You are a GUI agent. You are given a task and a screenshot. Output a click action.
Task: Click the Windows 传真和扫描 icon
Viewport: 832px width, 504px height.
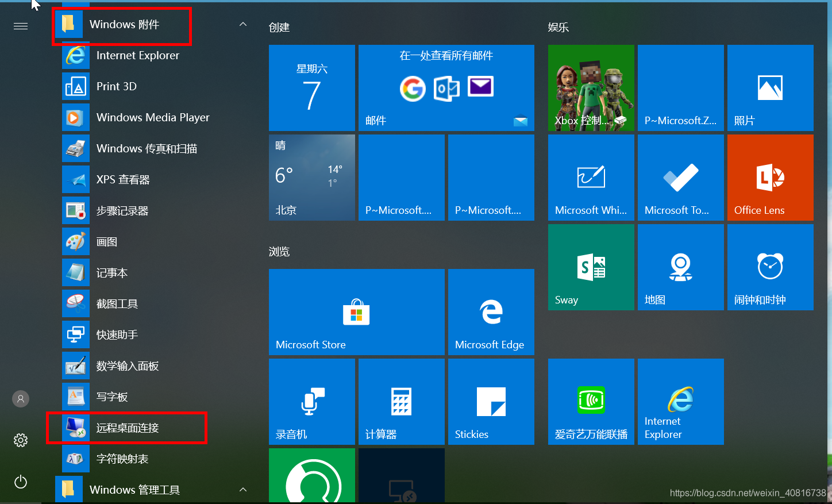click(x=76, y=148)
